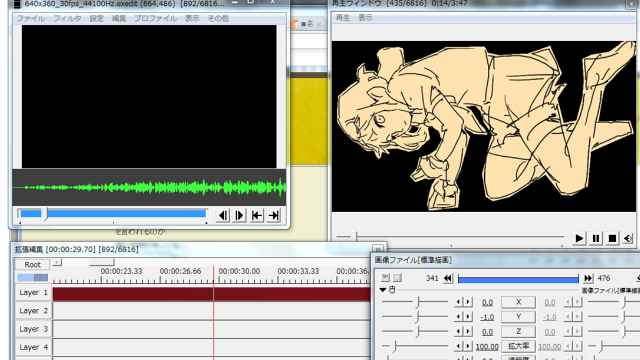Click the main window seek bar
Viewport: 640px width, 360px height.
click(113, 213)
